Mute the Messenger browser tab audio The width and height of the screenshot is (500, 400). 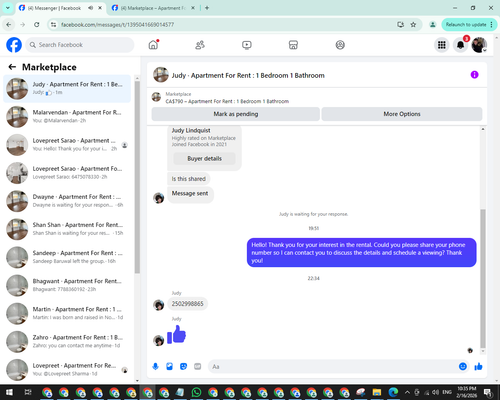(90, 8)
